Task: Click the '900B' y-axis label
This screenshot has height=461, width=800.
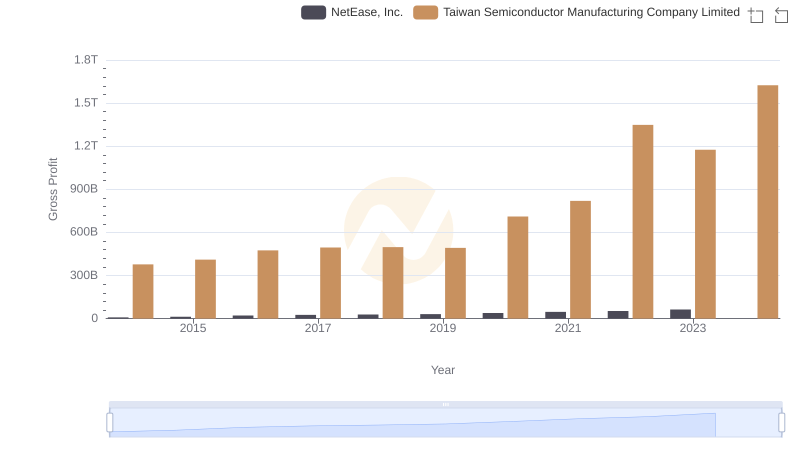Action: pos(84,189)
